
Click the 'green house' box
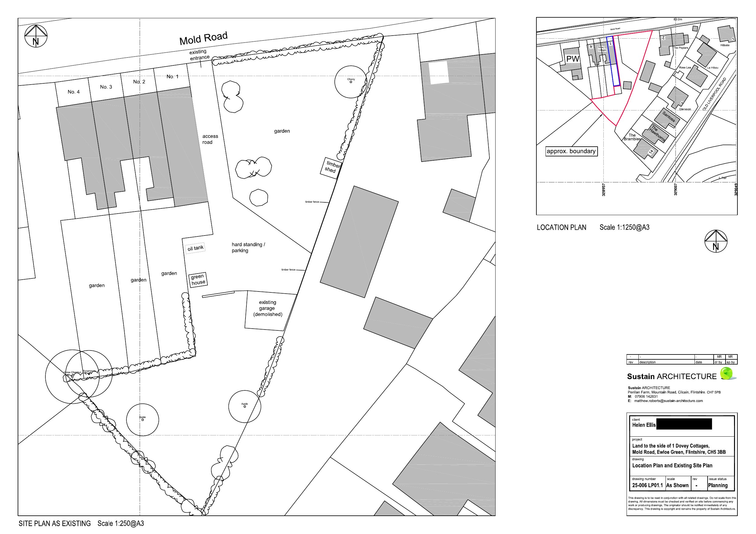coord(198,280)
